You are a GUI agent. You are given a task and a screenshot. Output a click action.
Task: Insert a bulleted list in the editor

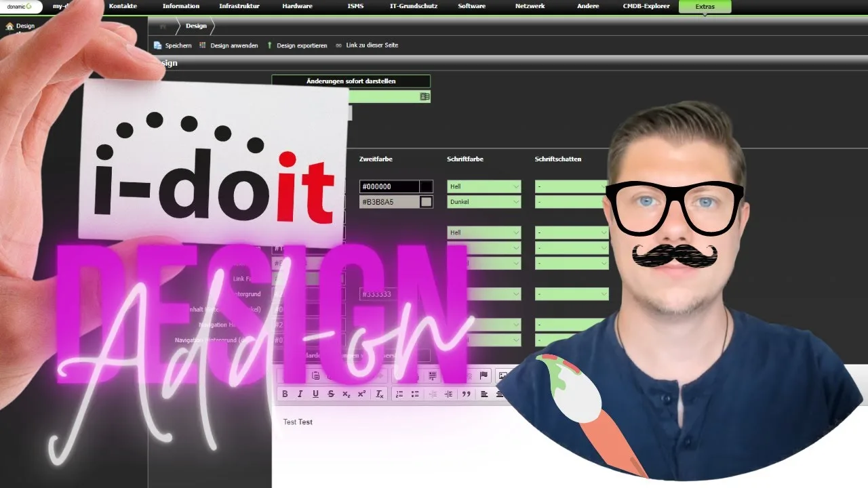tap(415, 394)
